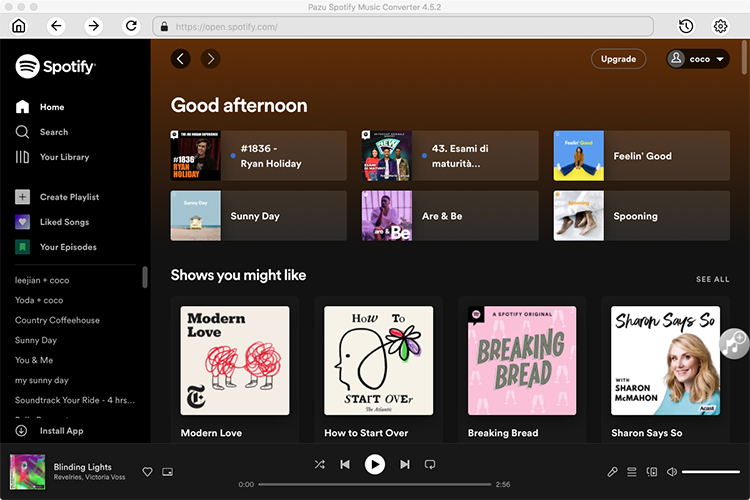Click the floating add music icon
Image resolution: width=750 pixels, height=500 pixels.
(735, 344)
